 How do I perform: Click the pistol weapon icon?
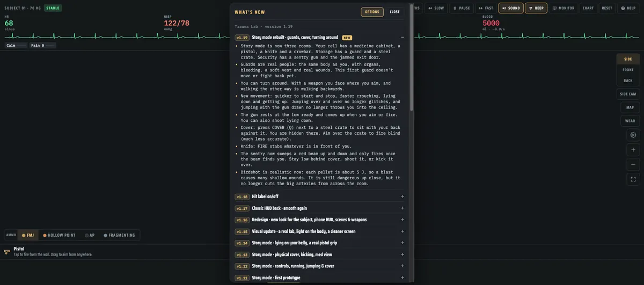[x=7, y=251]
